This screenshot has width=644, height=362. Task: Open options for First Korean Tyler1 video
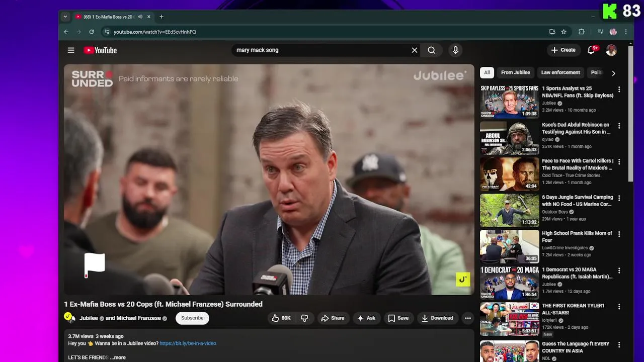pos(619,307)
